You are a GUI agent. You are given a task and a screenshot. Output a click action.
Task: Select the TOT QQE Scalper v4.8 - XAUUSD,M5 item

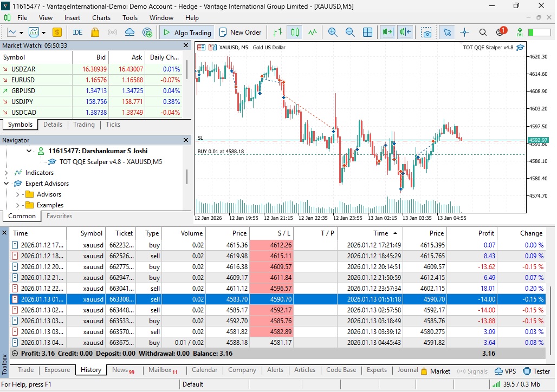point(111,162)
